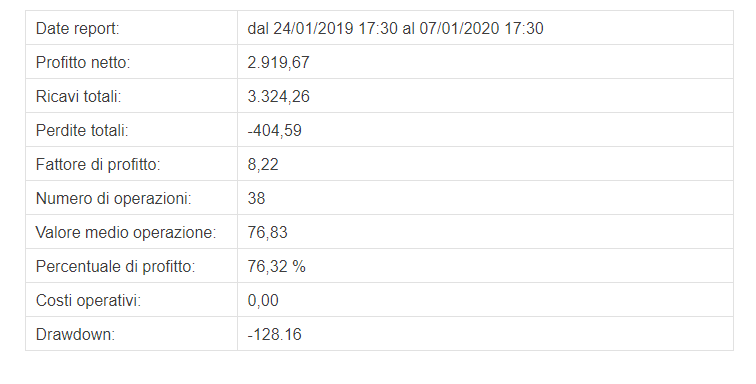Select the 8,22 profit factor value
The width and height of the screenshot is (756, 384).
pyautogui.click(x=263, y=165)
